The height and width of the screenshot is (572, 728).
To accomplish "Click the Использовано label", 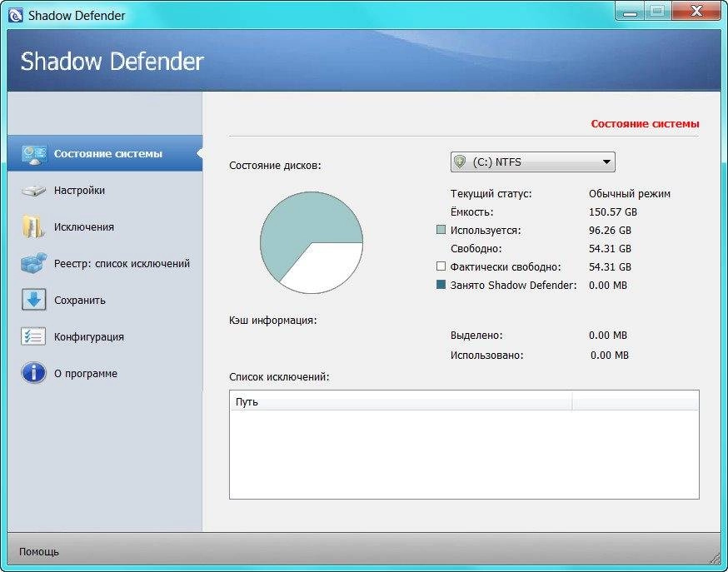I will tap(487, 356).
